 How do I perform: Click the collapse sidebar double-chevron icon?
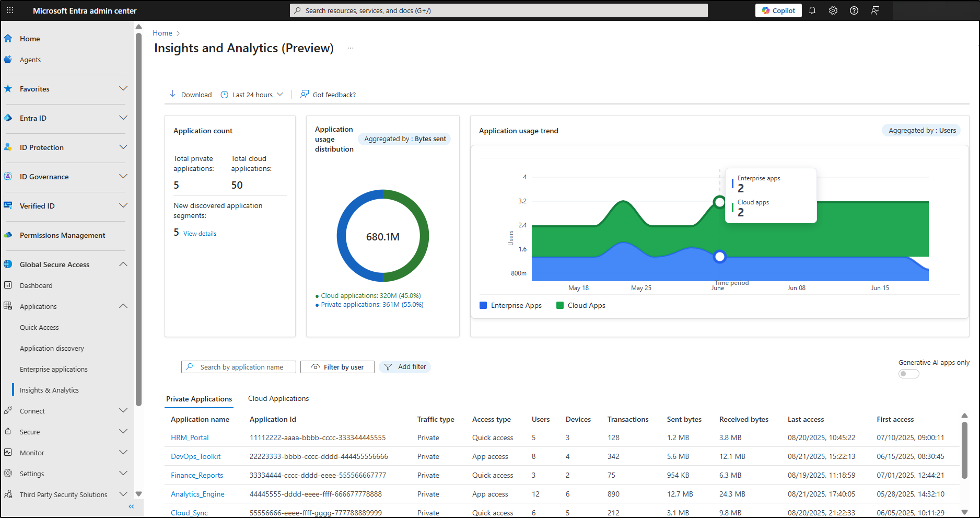click(x=131, y=507)
